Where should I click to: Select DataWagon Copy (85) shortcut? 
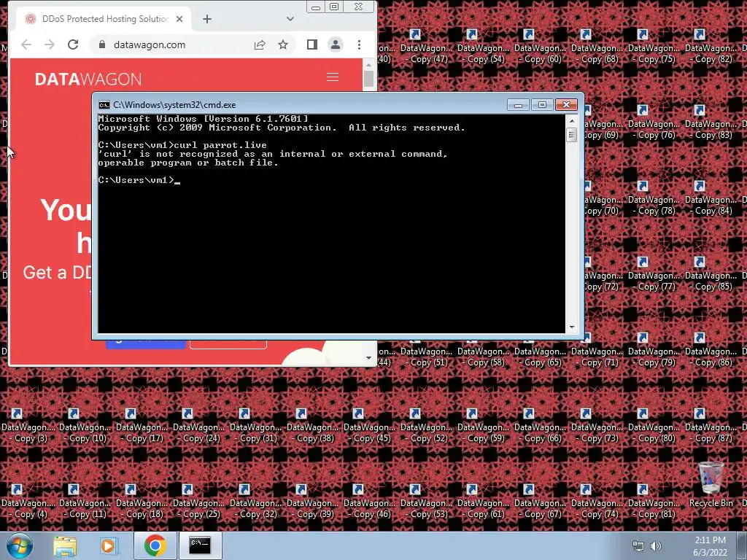711,273
